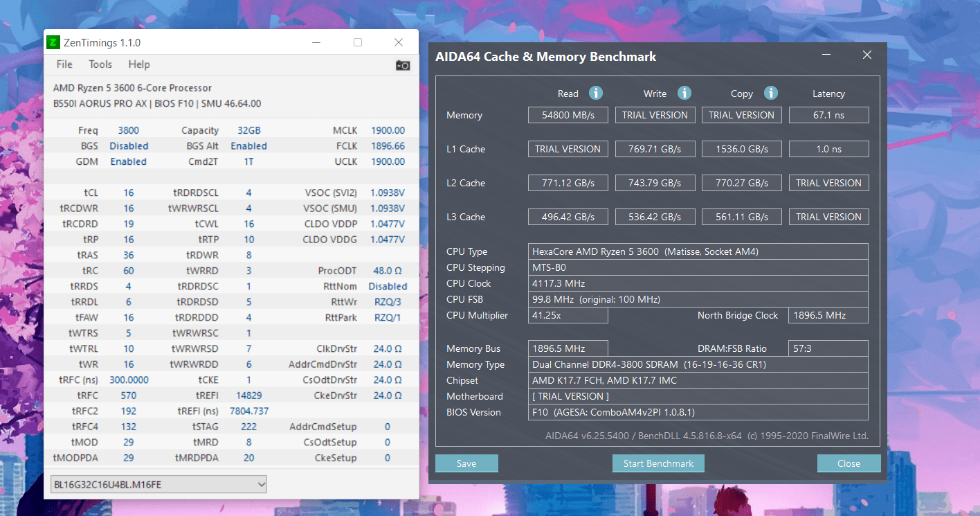The image size is (980, 516).
Task: Click the BGS value Disabled
Action: pyautogui.click(x=129, y=146)
